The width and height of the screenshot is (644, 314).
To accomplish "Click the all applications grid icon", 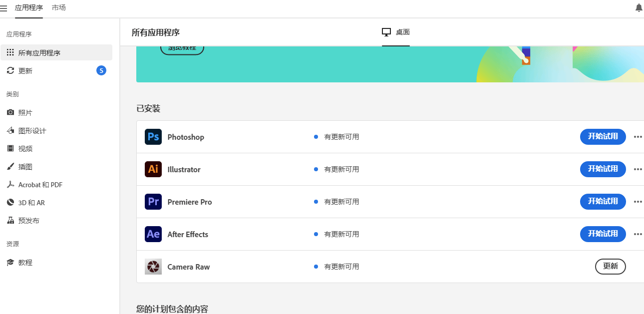I will [10, 52].
